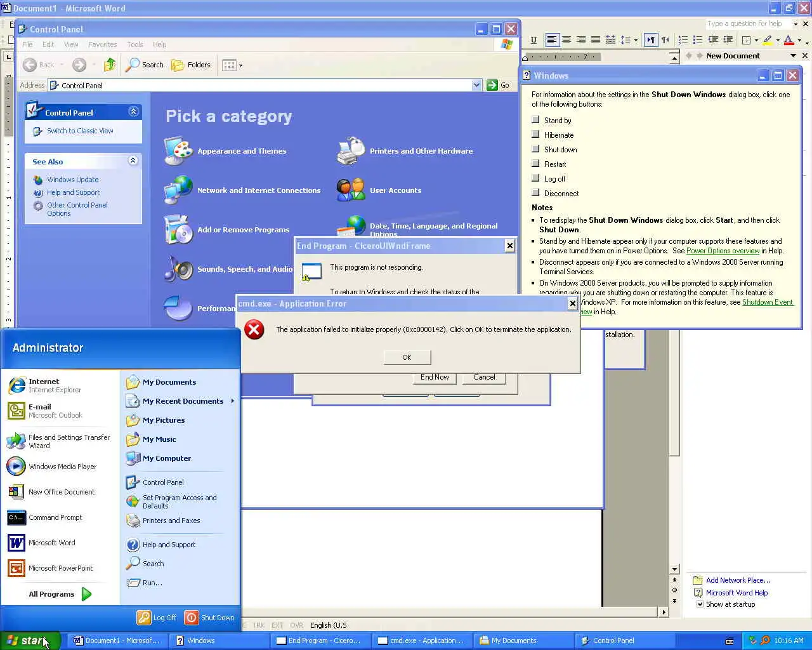Image resolution: width=812 pixels, height=650 pixels.
Task: Toggle the Restart box in Windows help
Action: 535,163
